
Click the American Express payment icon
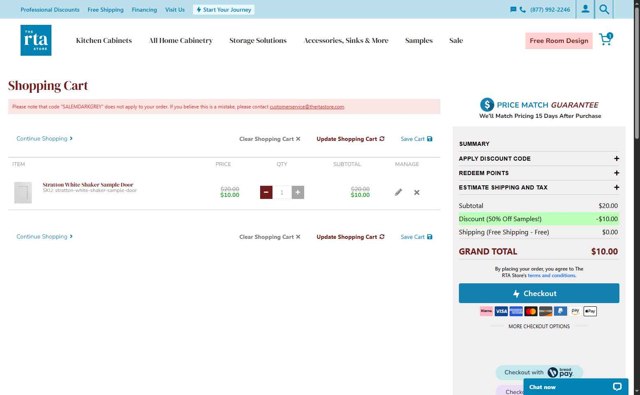(516, 311)
